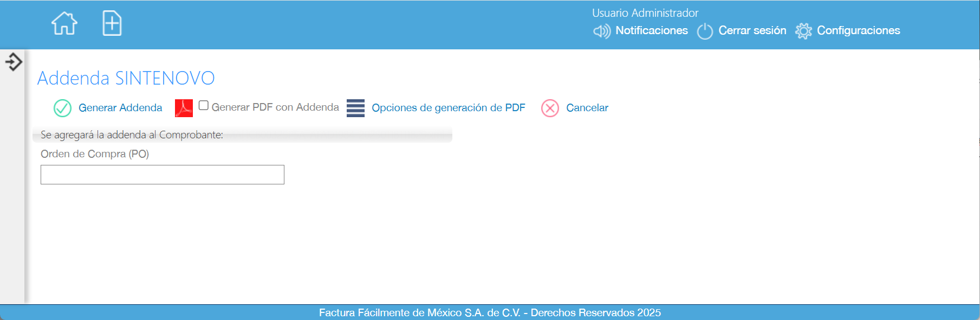Open Opciones de generación de PDF
The width and height of the screenshot is (980, 320).
(448, 107)
